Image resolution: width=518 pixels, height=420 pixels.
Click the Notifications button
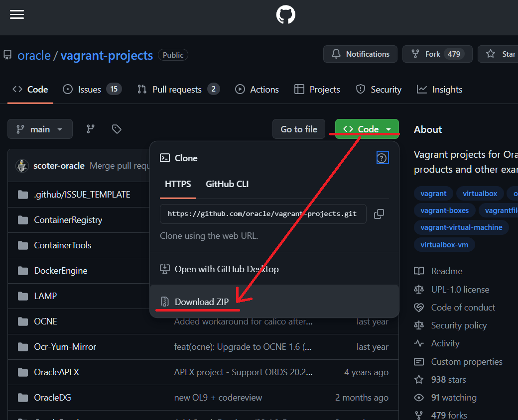(360, 54)
